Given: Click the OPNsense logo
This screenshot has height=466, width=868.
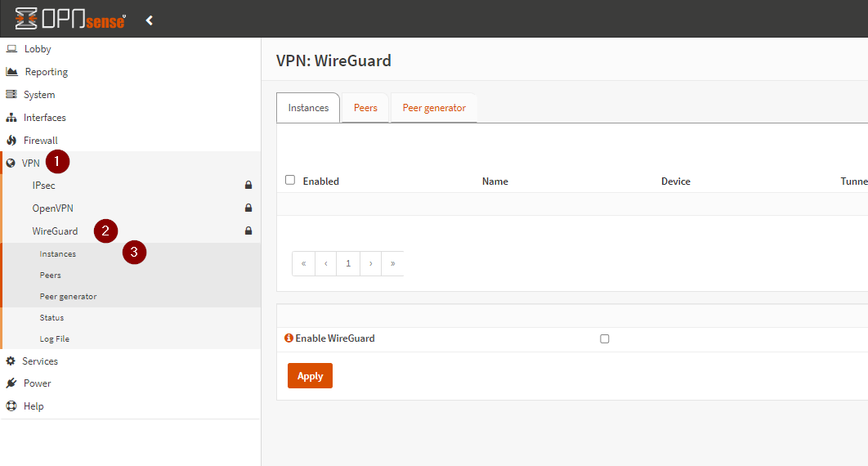Looking at the screenshot, I should tap(70, 20).
